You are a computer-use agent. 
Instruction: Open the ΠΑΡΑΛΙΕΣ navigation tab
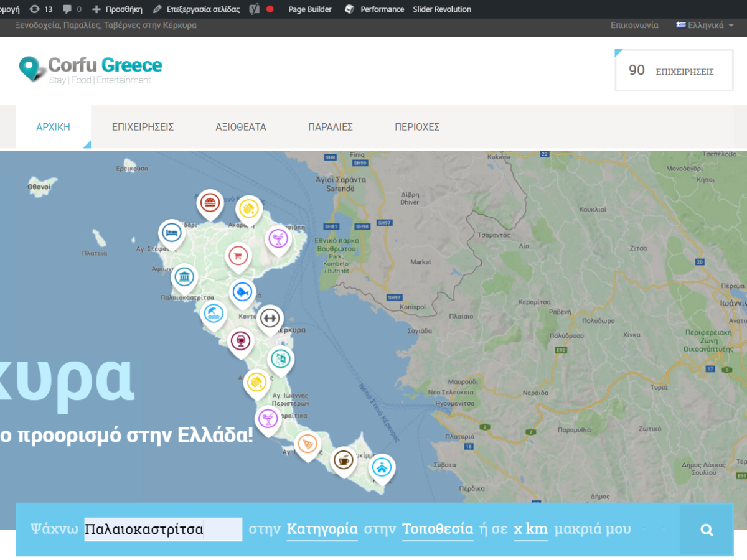(x=331, y=127)
